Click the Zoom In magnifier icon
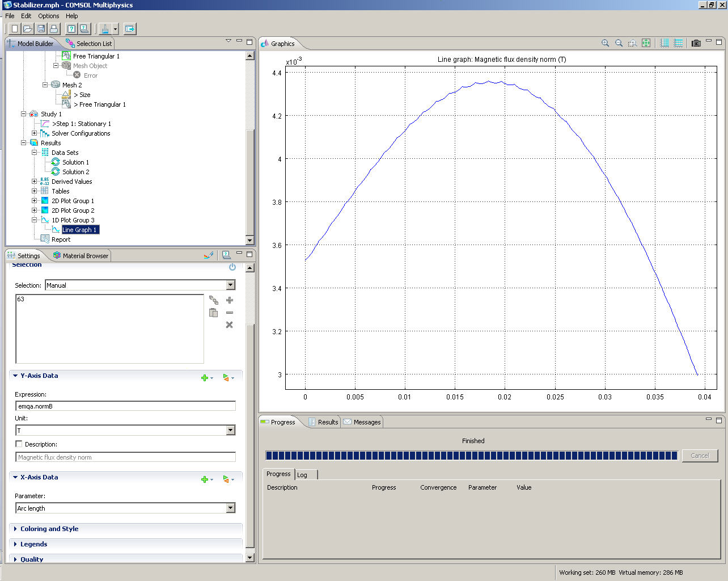728x581 pixels. coord(606,43)
